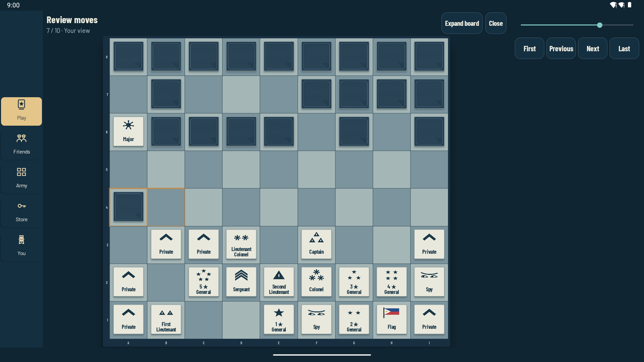The height and width of the screenshot is (362, 644).
Task: Select the 5-star General piece
Action: 204,282
